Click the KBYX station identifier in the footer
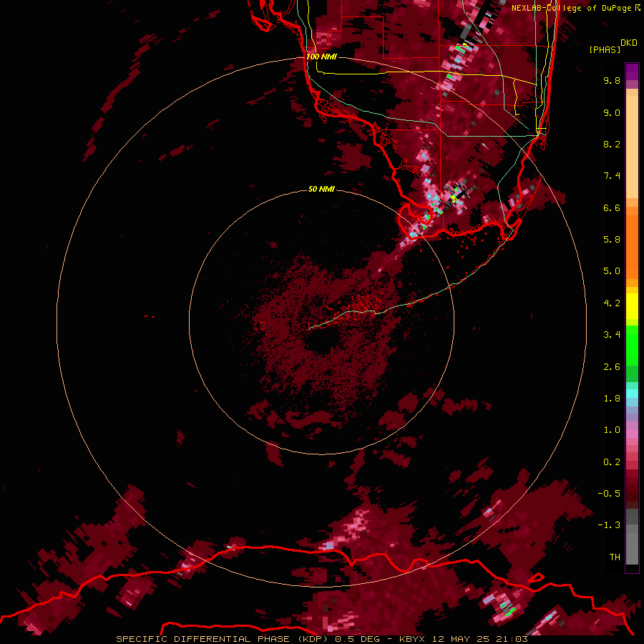The width and height of the screenshot is (644, 644). tap(412, 639)
